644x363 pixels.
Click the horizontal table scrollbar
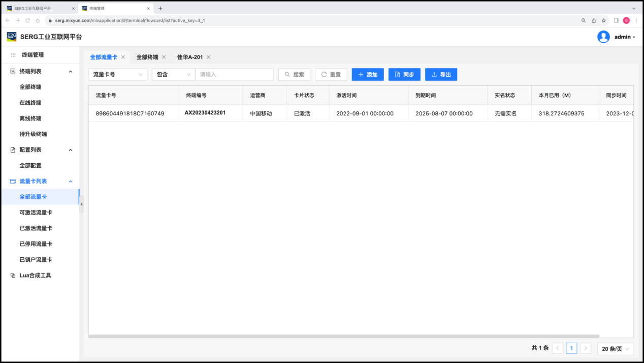tap(344, 336)
